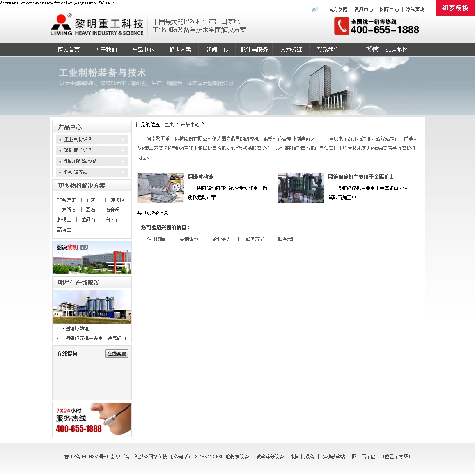Open 站点地图 in navigation bar
The width and height of the screenshot is (475, 476).
[397, 50]
